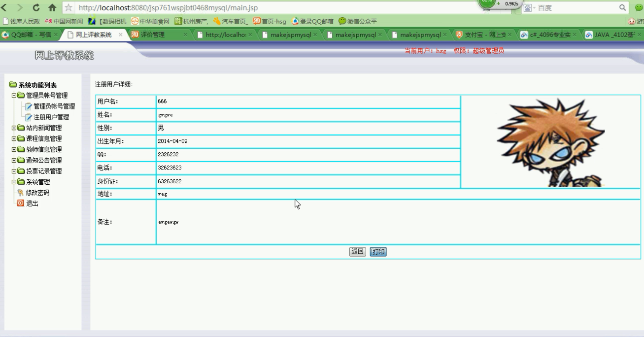Open the 钱库人民政 bookmark
The width and height of the screenshot is (644, 337).
pyautogui.click(x=22, y=21)
